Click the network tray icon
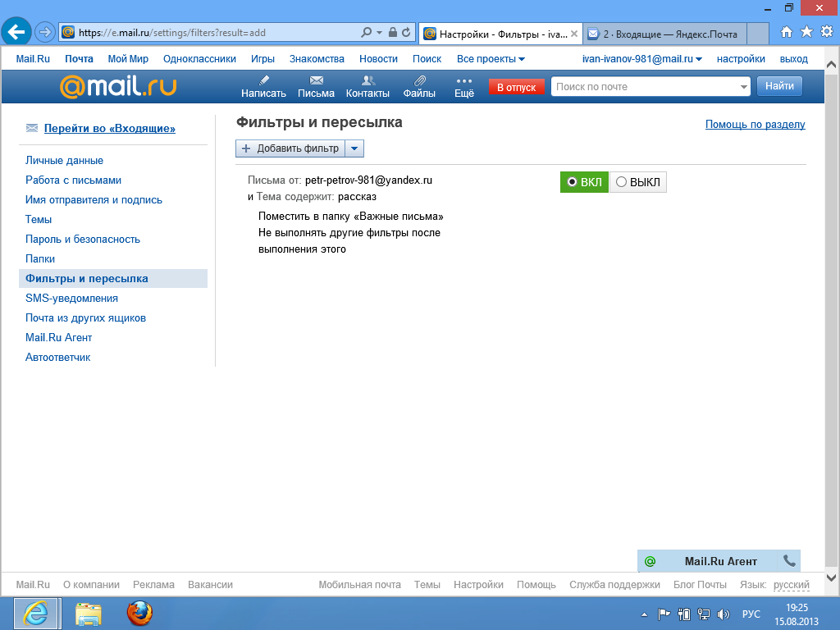Viewport: 840px width, 630px height. 703,614
